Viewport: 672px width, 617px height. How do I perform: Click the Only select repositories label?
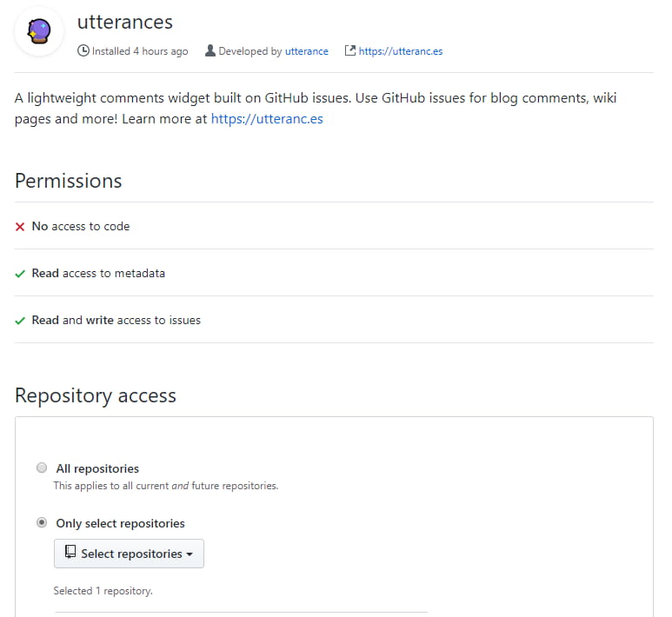pyautogui.click(x=120, y=524)
